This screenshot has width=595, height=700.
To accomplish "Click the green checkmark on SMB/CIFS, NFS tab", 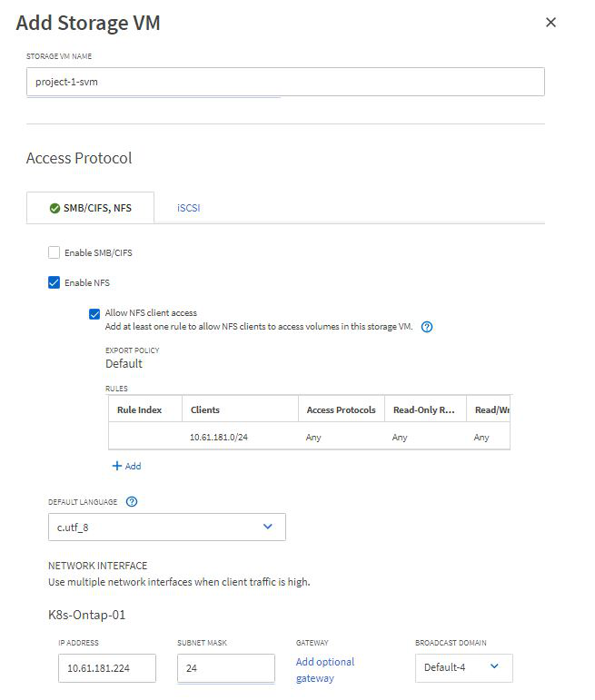I will point(55,208).
